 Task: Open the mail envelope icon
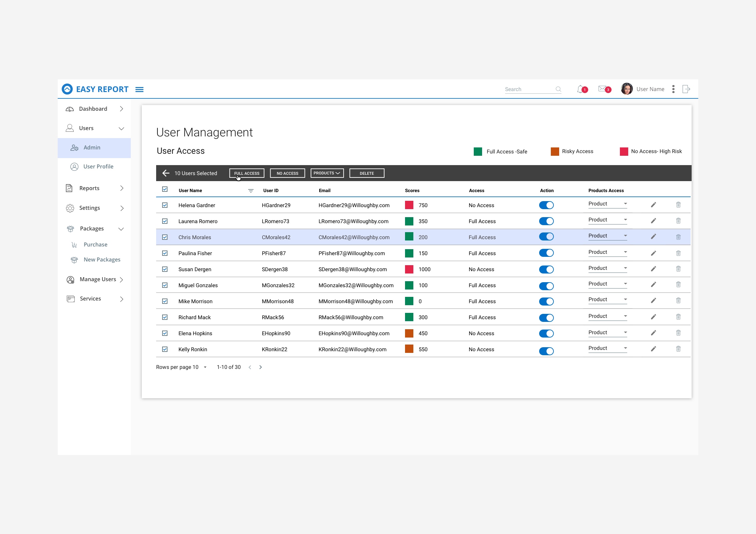[x=603, y=89]
